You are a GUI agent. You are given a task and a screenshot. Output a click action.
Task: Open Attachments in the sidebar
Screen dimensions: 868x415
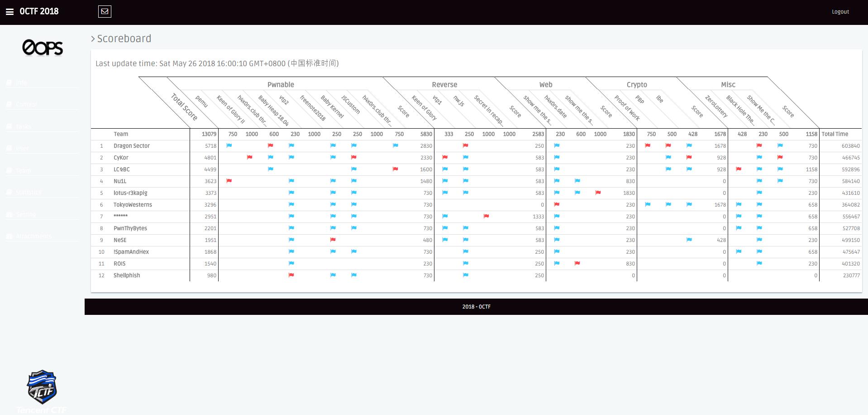point(33,236)
